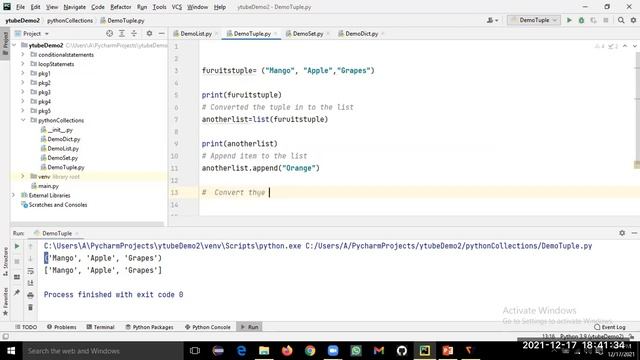This screenshot has width=640, height=360.
Task: Select __init__.py in project tree
Action: coord(60,129)
